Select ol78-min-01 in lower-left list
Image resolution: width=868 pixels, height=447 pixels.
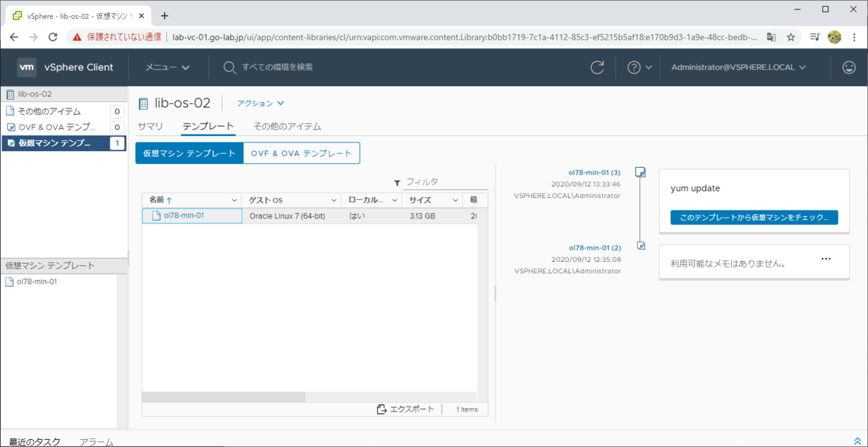pos(36,281)
